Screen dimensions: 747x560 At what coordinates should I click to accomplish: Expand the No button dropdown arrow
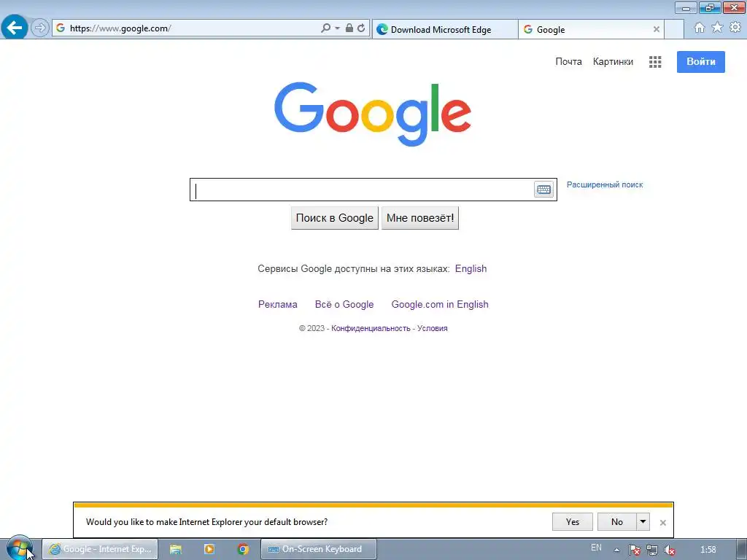[x=643, y=522]
